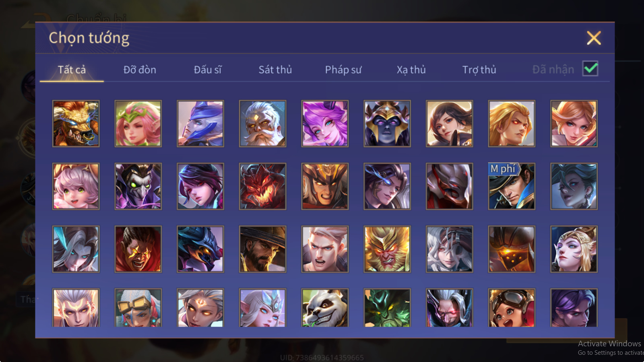Pick the green tree monster hero
Image resolution: width=644 pixels, height=362 pixels.
pyautogui.click(x=387, y=308)
